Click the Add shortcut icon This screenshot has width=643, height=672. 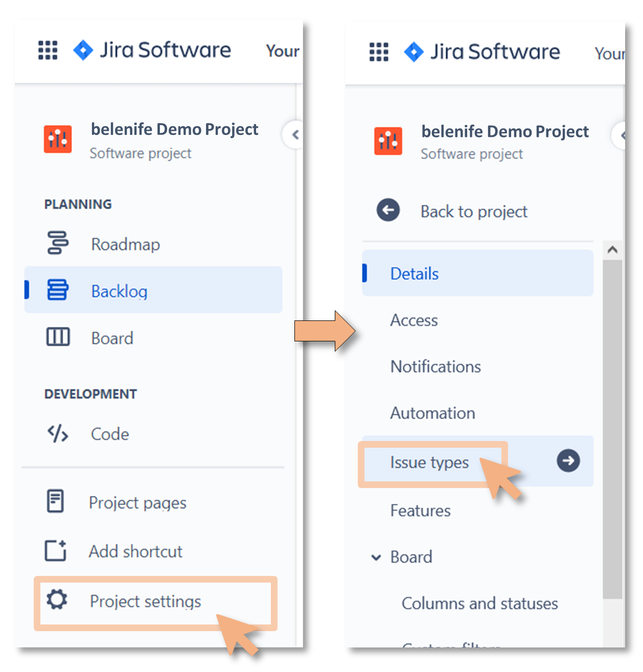(56, 550)
